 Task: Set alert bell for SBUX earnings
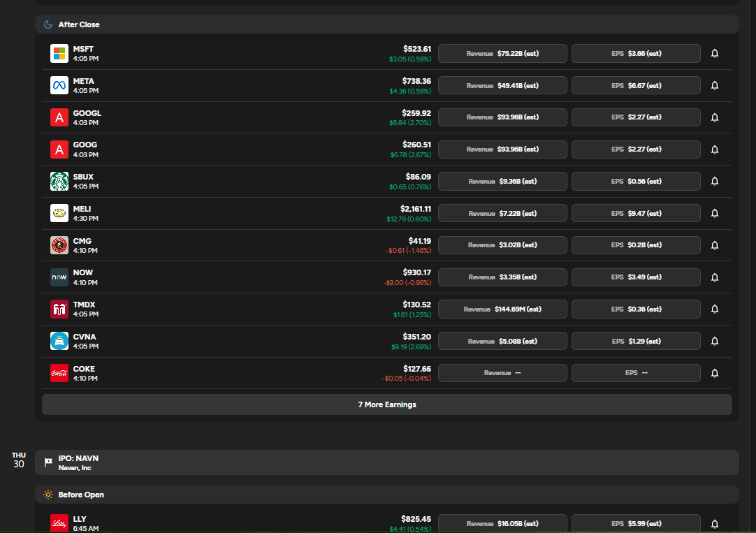(x=715, y=181)
